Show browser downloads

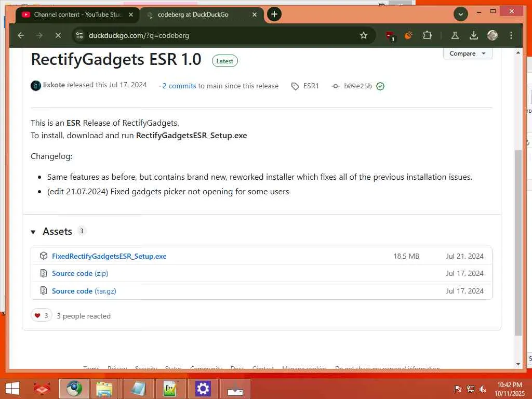[474, 35]
